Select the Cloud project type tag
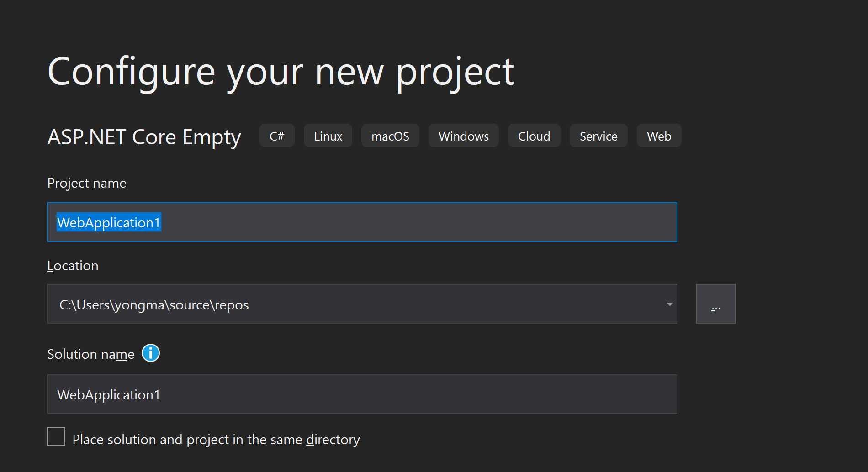This screenshot has width=868, height=472. 534,136
